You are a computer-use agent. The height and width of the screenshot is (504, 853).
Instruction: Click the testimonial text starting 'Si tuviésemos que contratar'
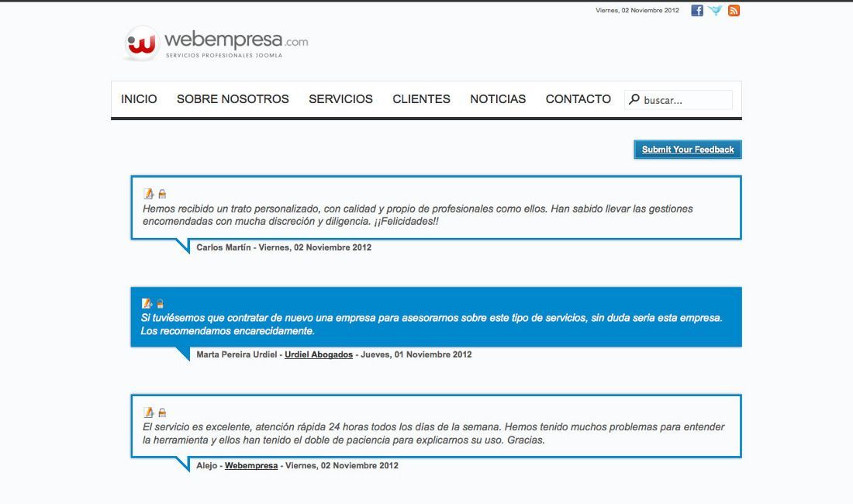click(x=431, y=324)
